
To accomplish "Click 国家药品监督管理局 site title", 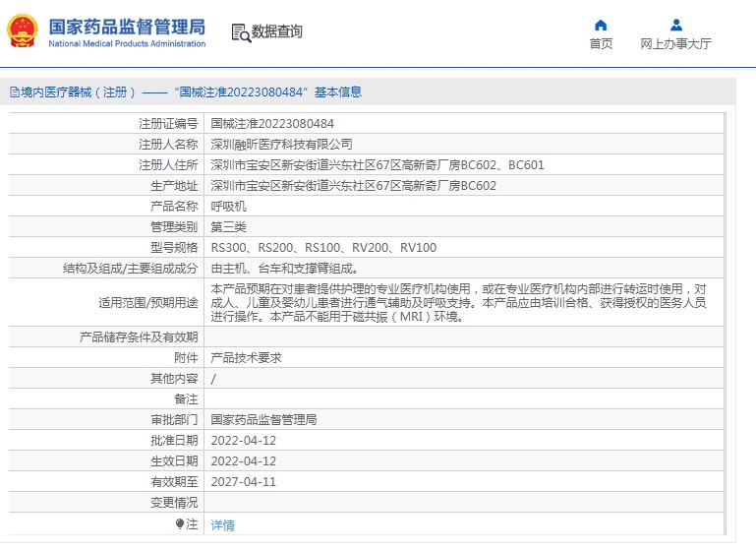I will click(x=127, y=27).
